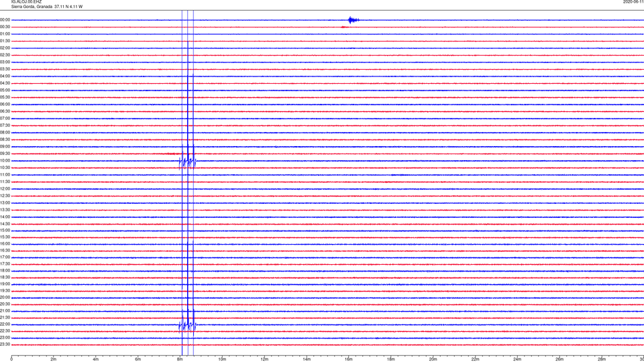
Task: Click the 26m tick label on time axis
Action: 559,359
